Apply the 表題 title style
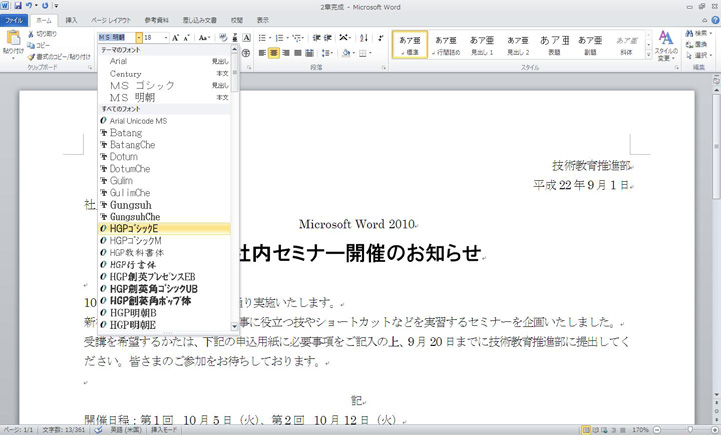Image resolution: width=721 pixels, height=435 pixels. coord(555,45)
